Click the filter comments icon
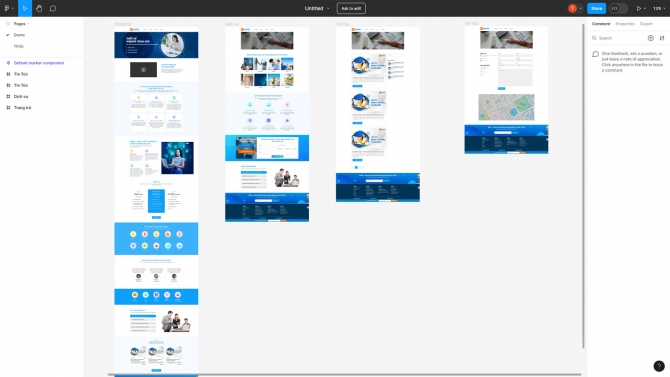 click(x=650, y=38)
